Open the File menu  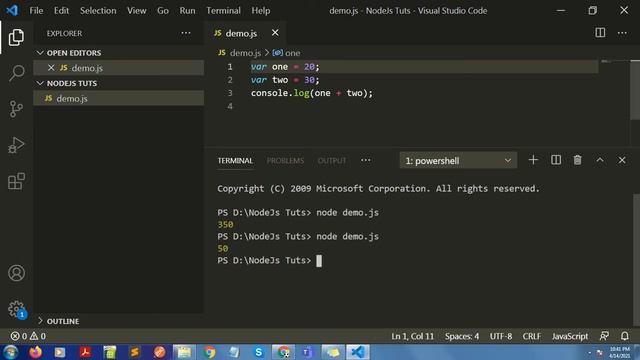36,11
